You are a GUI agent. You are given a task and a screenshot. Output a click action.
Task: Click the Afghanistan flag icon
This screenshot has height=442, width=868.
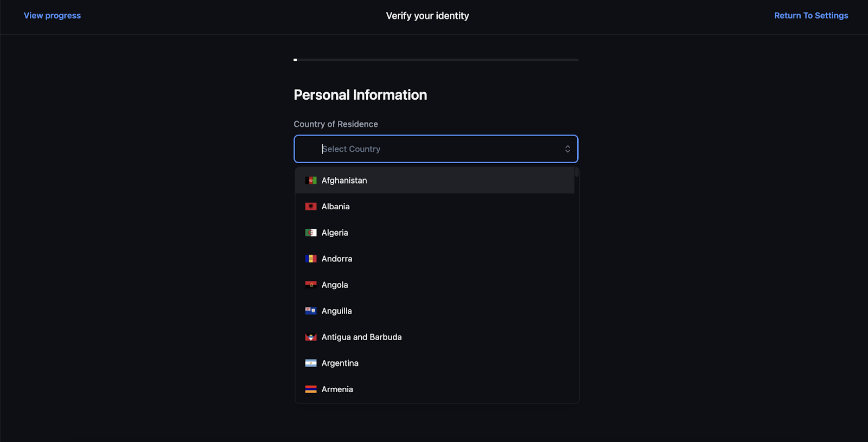point(310,181)
